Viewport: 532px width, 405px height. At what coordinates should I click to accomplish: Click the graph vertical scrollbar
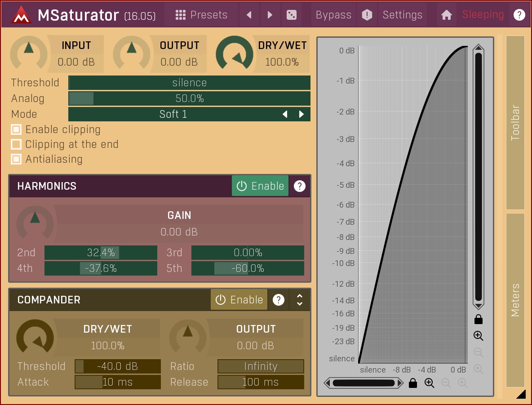click(479, 177)
